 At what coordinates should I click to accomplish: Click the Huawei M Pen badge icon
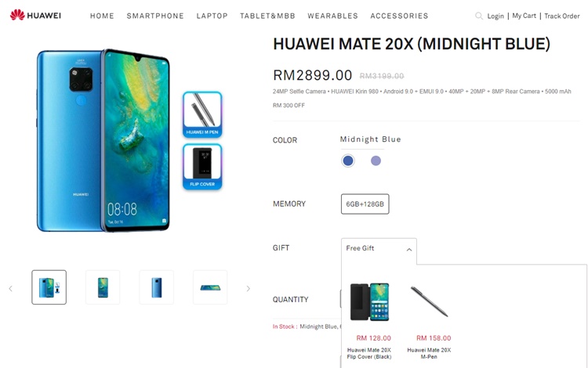coord(202,114)
